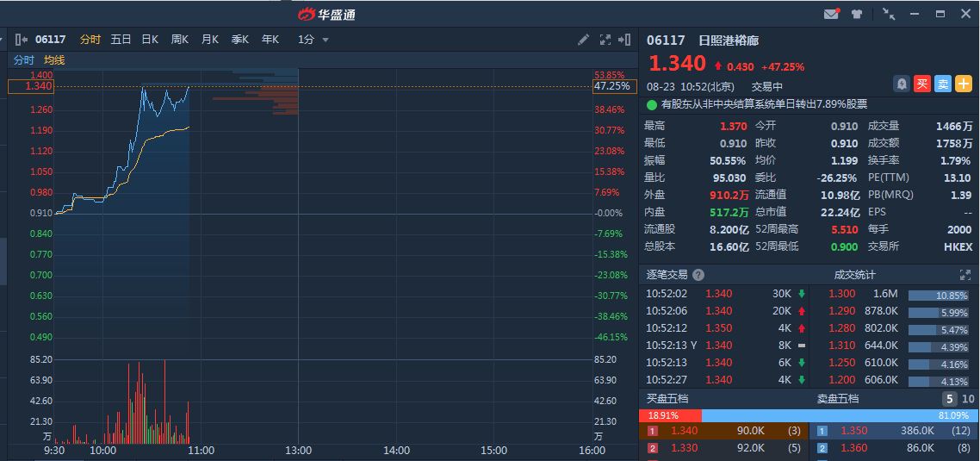Set a price alert with bell icon
The height and width of the screenshot is (461, 980).
902,84
